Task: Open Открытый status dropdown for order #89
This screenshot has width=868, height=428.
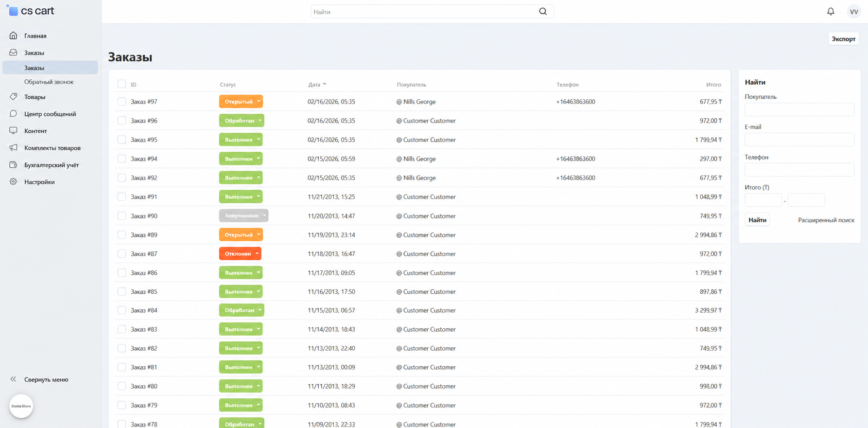Action: (241, 234)
